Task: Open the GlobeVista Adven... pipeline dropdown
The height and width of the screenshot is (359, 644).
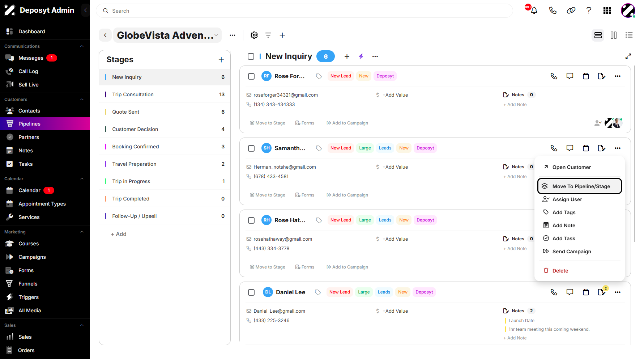Action: click(x=167, y=35)
